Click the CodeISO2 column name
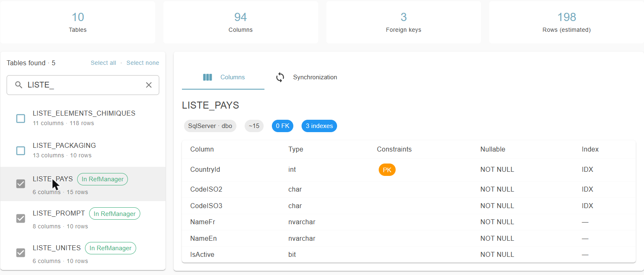The image size is (644, 275). pyautogui.click(x=206, y=189)
